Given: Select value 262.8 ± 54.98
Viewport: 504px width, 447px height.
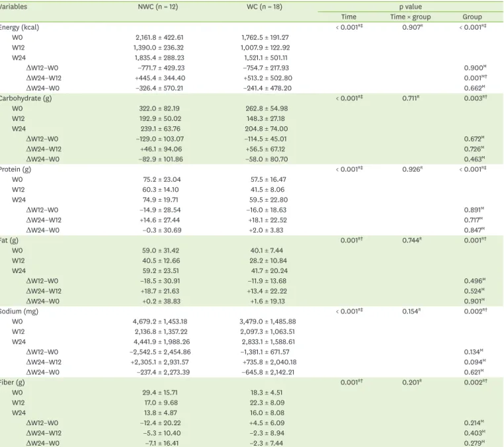Looking at the screenshot, I should (267, 108).
